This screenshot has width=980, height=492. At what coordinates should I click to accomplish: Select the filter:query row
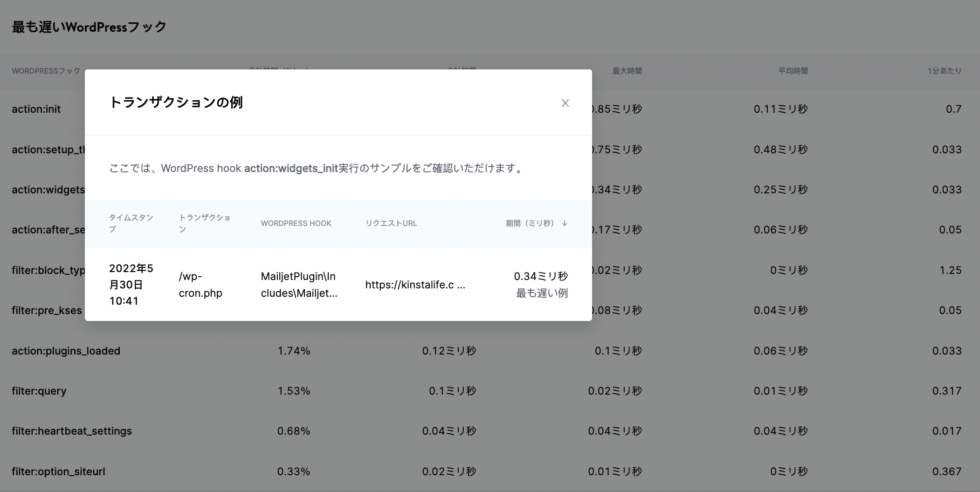pyautogui.click(x=39, y=390)
